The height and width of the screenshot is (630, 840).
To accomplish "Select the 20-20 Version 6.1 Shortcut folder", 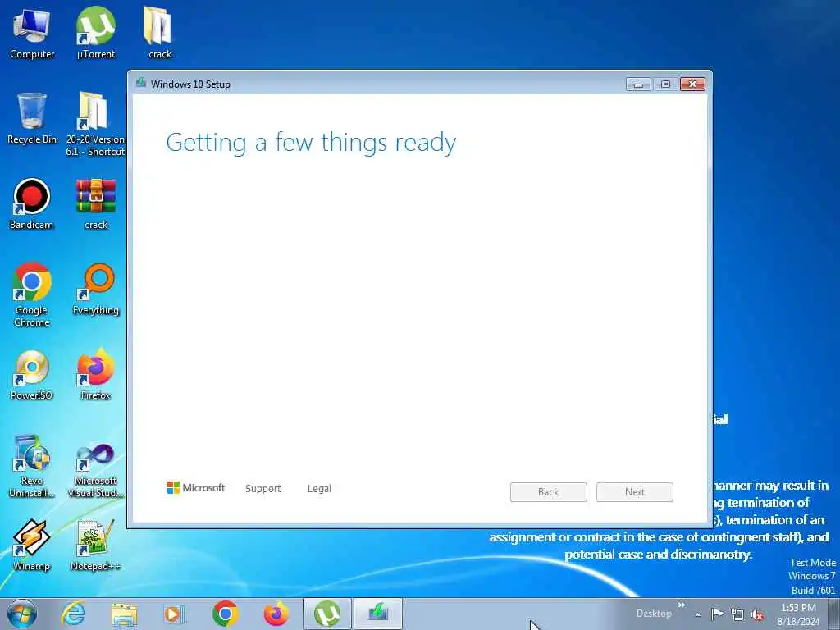I will (x=95, y=125).
